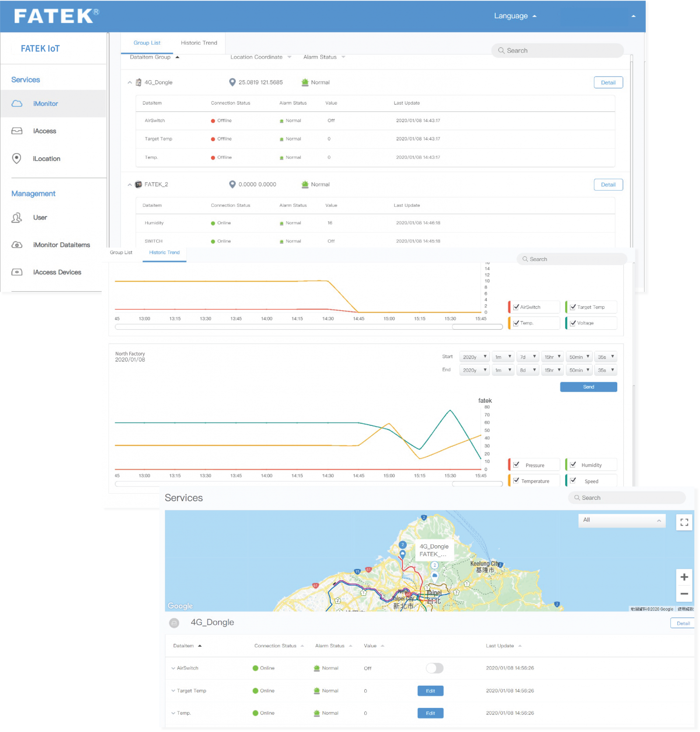Open Detail below the map

coord(683,624)
